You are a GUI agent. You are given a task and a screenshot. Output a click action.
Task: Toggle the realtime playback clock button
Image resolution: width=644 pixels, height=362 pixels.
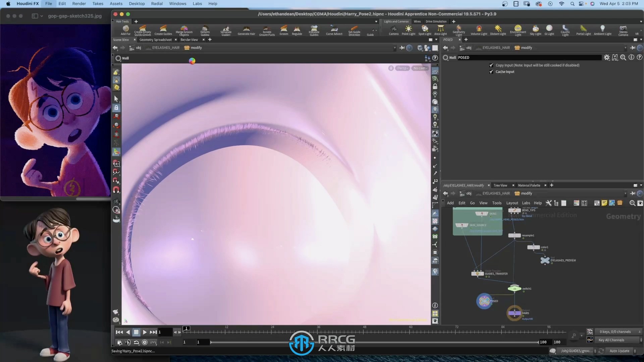click(x=145, y=342)
